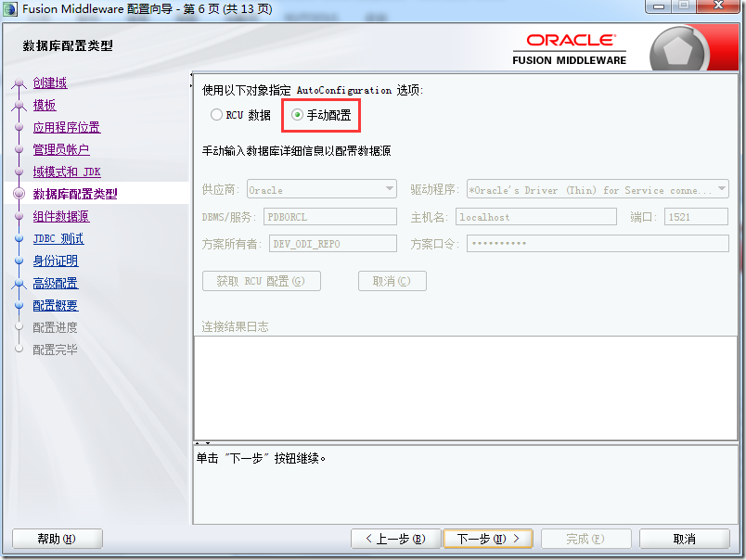Go back with 上一步 button
Image resolution: width=746 pixels, height=560 pixels.
[x=395, y=539]
